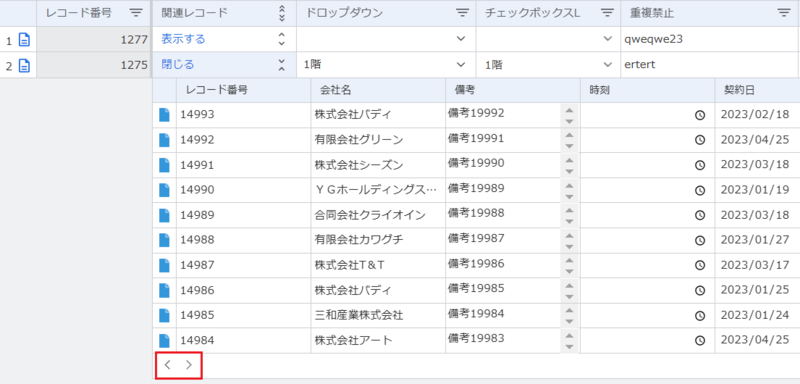Click 重複禁止 cell containing qweqwe23

point(710,39)
